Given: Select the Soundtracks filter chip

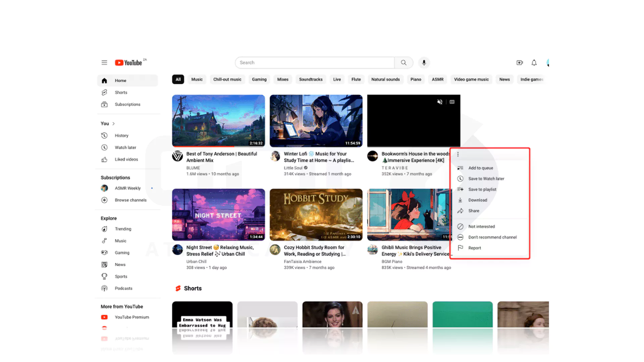Looking at the screenshot, I should (311, 79).
